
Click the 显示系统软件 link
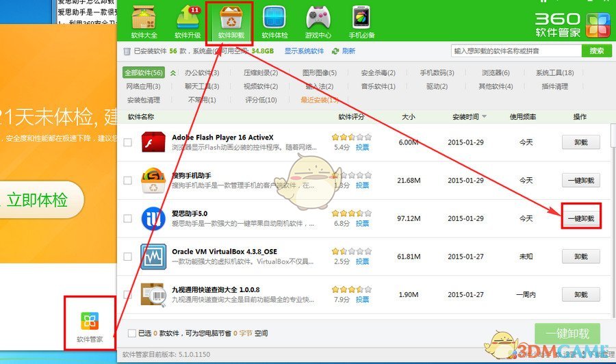point(304,51)
